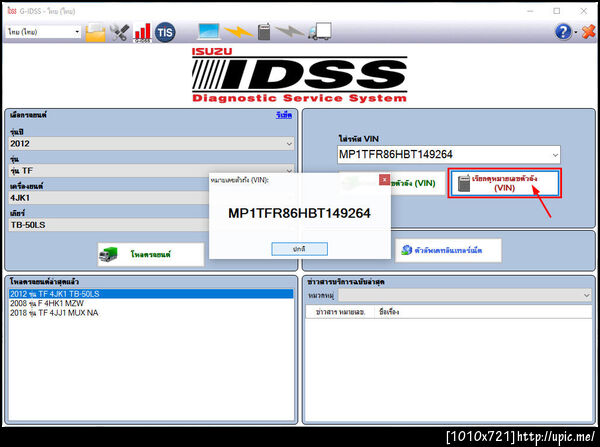
Task: Click the yellow lightning connection icon
Action: (x=238, y=32)
